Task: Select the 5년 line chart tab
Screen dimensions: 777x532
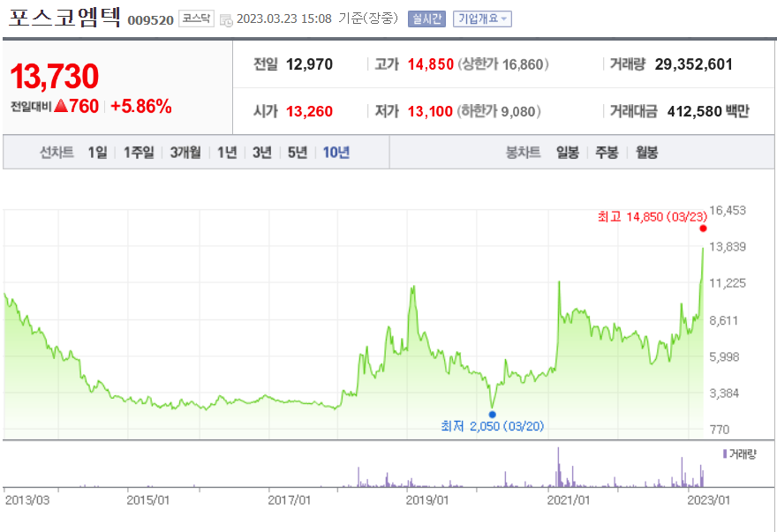Action: click(x=298, y=153)
